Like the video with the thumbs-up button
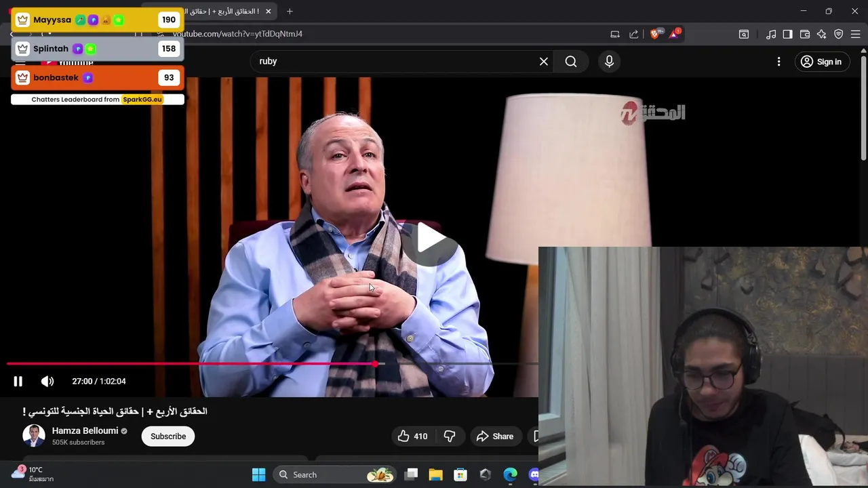868x488 pixels. [412, 436]
